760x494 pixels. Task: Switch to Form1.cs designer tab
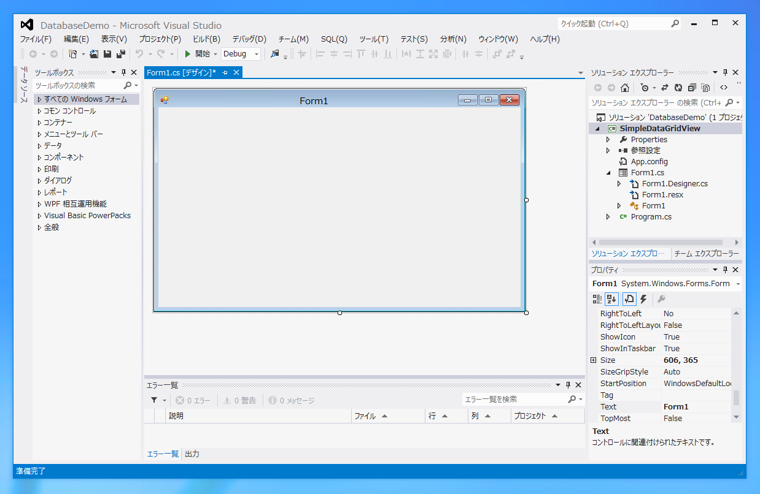point(181,72)
